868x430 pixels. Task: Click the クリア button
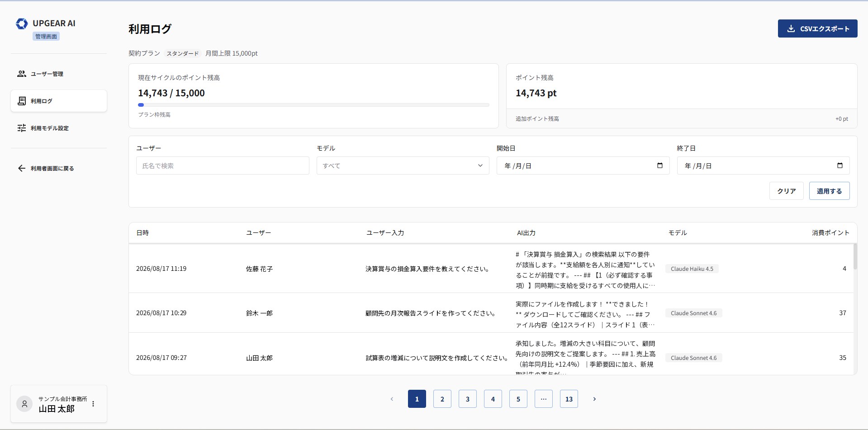[x=786, y=191]
